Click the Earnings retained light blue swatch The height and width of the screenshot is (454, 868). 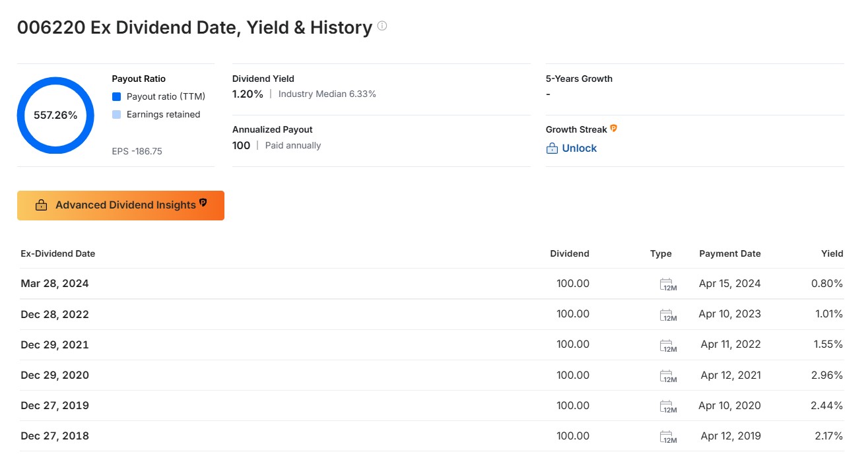pyautogui.click(x=116, y=114)
